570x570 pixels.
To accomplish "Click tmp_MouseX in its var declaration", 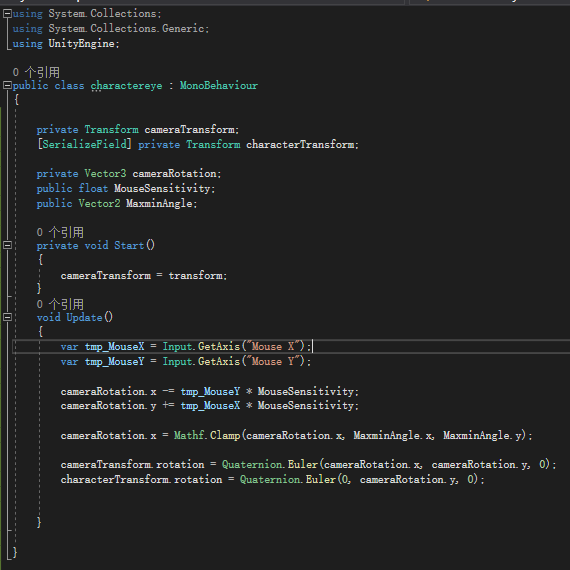I will click(115, 346).
